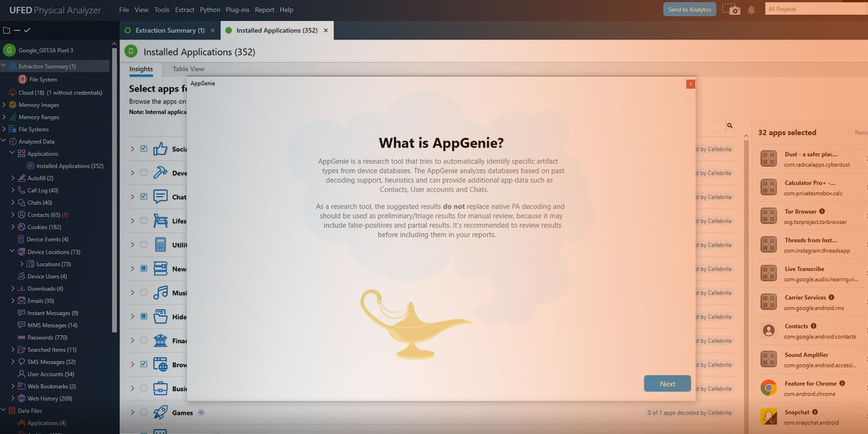Click the Send to Analytics button
Image resolution: width=868 pixels, height=434 pixels.
(690, 9)
